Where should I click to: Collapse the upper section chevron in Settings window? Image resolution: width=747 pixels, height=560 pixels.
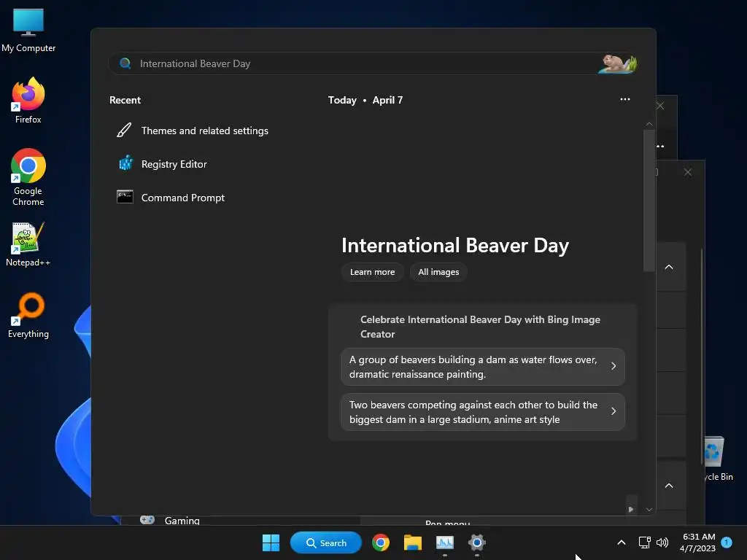click(x=669, y=267)
